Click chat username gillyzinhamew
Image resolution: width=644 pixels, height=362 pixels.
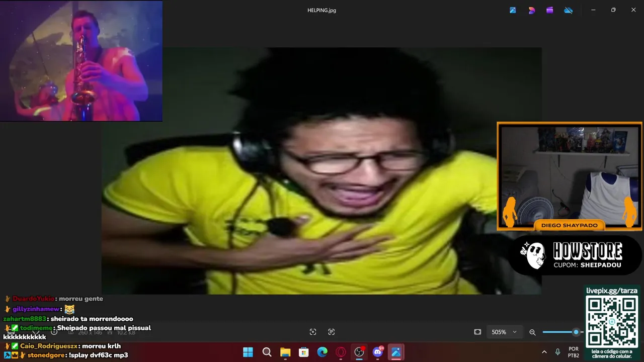(36, 309)
